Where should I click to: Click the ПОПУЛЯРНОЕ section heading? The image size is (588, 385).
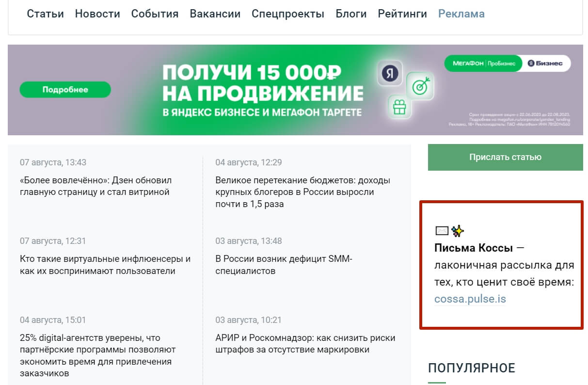click(x=472, y=368)
